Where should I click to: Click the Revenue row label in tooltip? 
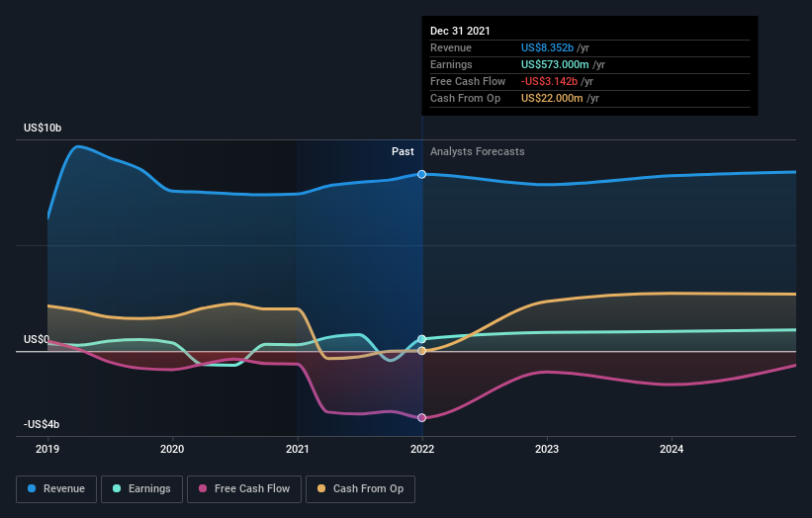pyautogui.click(x=451, y=47)
